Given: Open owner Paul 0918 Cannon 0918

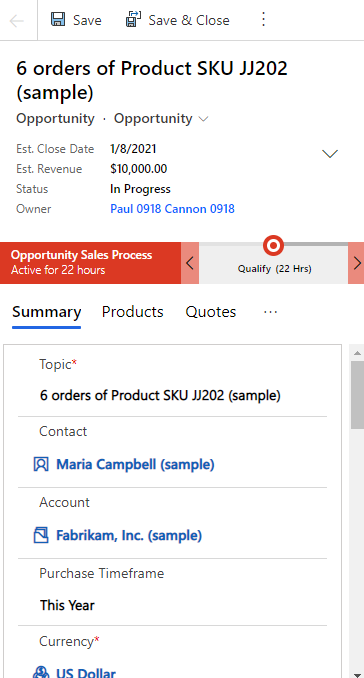Looking at the screenshot, I should tap(172, 209).
